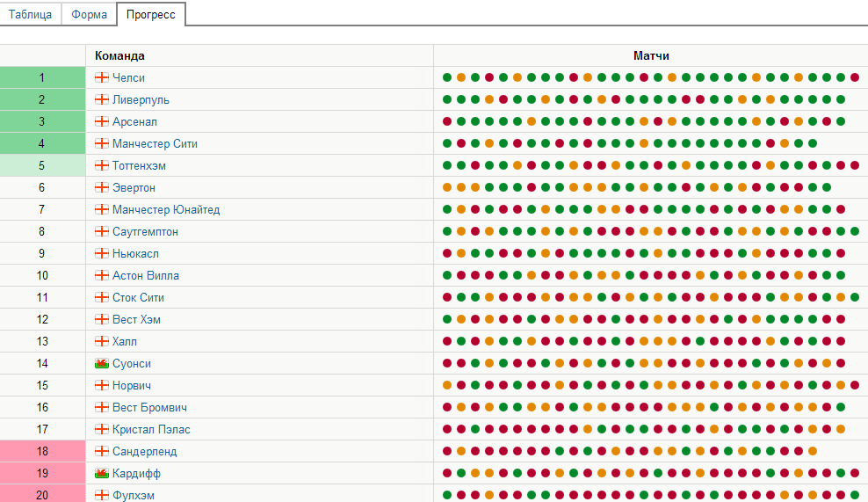Open the Тоттенхэм team link

point(139,165)
